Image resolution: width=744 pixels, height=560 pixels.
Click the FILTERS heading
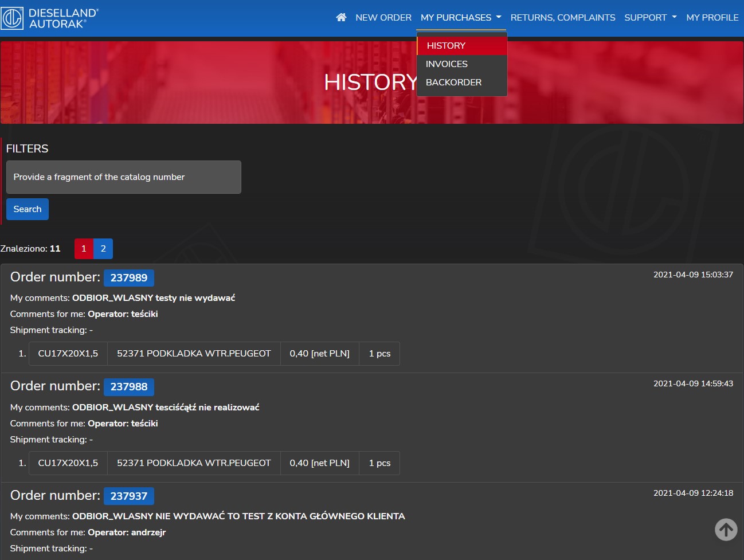[x=27, y=149]
